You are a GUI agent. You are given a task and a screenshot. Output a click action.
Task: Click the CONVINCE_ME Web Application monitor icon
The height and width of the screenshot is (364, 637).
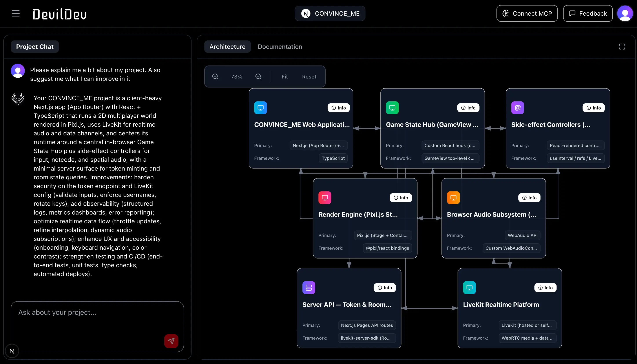click(x=260, y=107)
